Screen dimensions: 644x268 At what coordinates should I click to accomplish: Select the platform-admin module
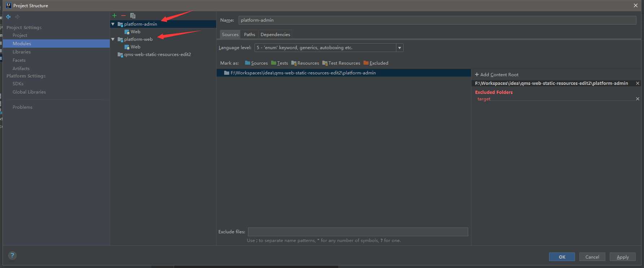pos(140,24)
